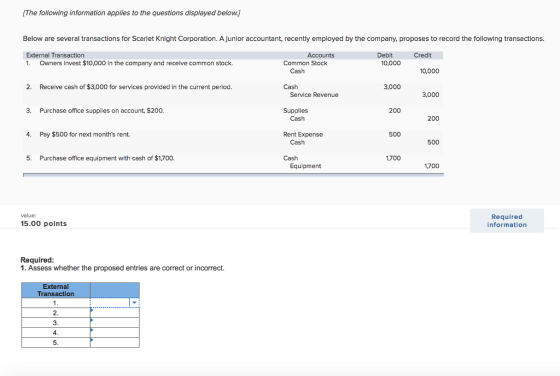Select answer cell for transaction 5
The image size is (560, 376).
point(115,342)
